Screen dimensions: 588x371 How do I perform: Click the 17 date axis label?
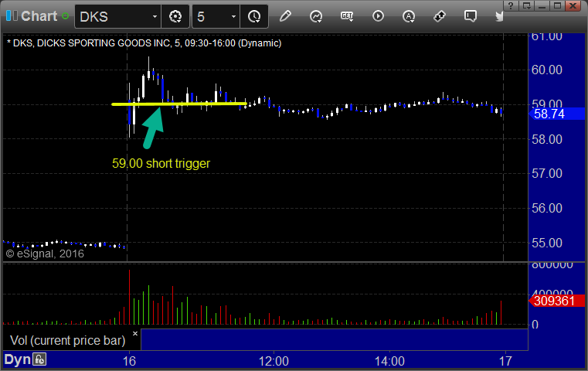click(x=505, y=361)
